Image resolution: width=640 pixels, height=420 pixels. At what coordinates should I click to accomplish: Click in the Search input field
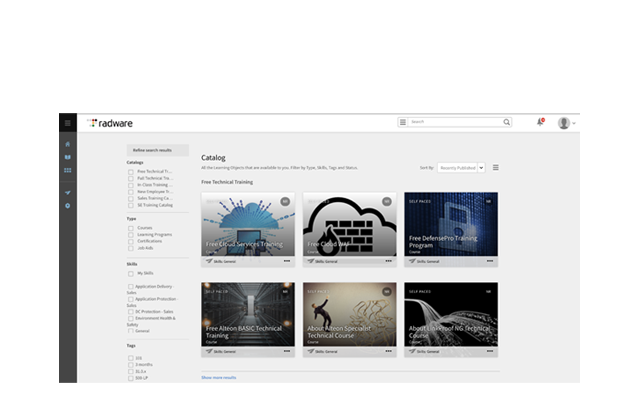pos(455,122)
